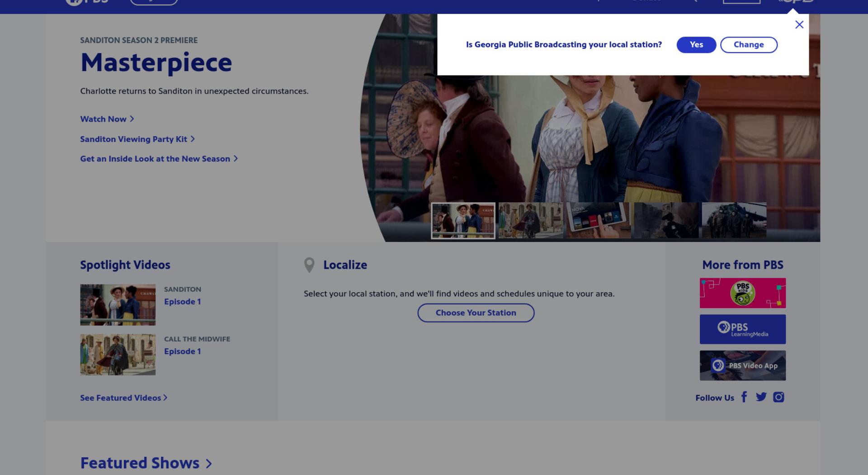Click the CALL THE MIDWIFE label
Viewport: 868px width, 475px height.
click(197, 339)
